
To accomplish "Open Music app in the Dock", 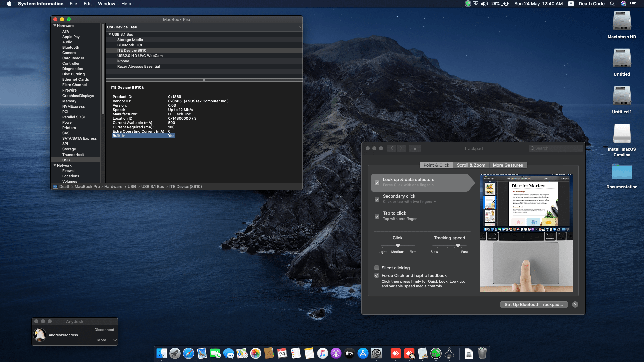I will (323, 353).
